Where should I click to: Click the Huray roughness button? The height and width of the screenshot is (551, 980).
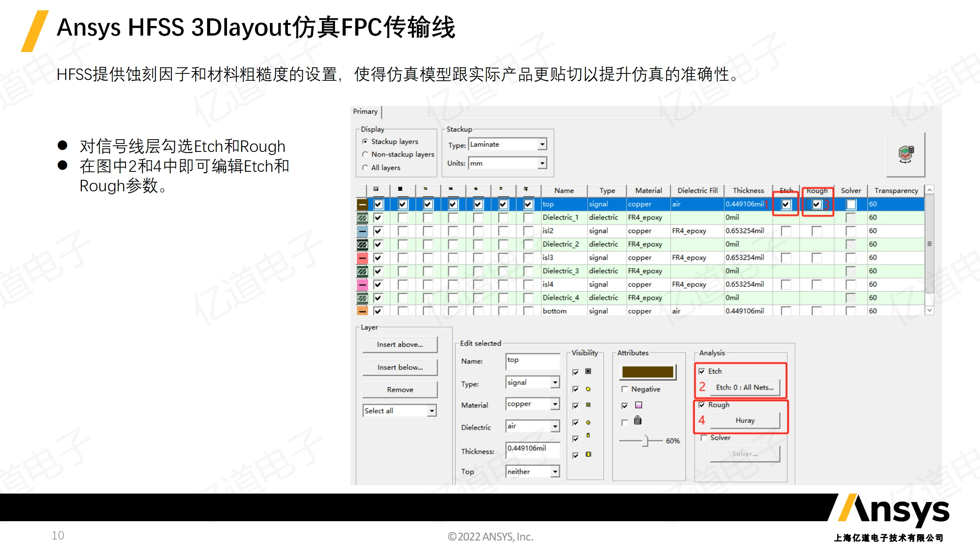coord(745,421)
